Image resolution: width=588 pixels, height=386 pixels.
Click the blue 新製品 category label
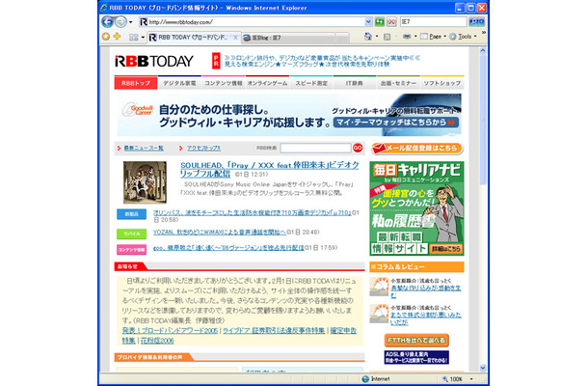pyautogui.click(x=131, y=214)
